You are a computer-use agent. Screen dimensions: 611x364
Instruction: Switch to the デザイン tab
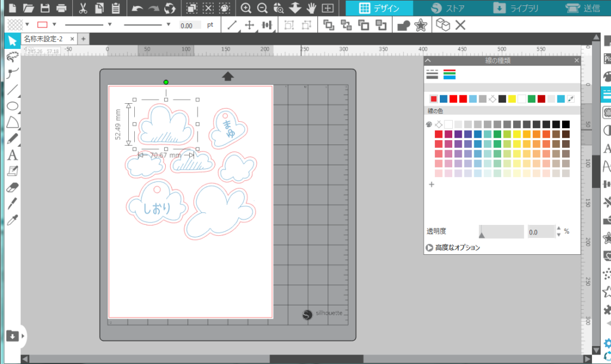(x=379, y=8)
